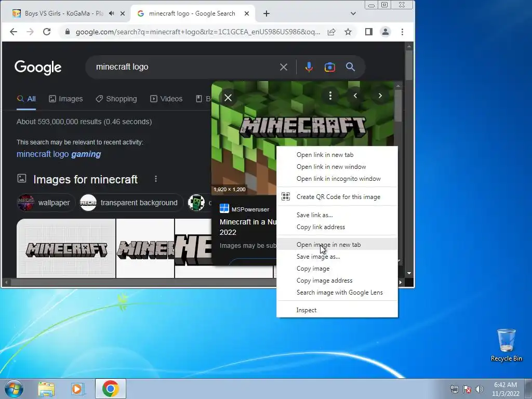Click the address bar URL

pyautogui.click(x=197, y=32)
